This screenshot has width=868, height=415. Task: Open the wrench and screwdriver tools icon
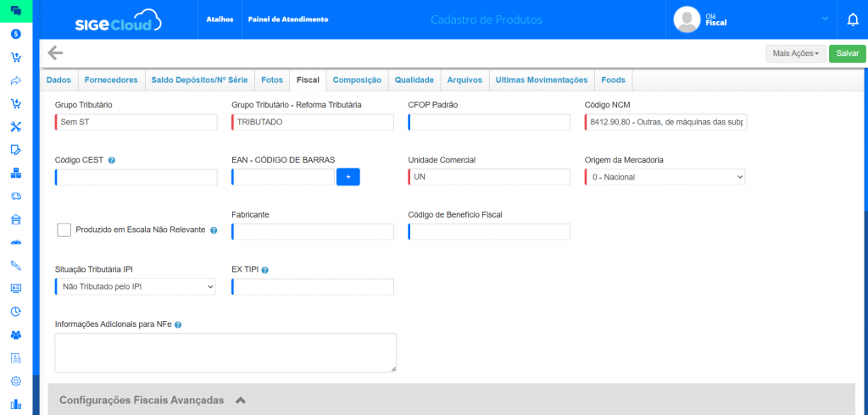point(15,127)
